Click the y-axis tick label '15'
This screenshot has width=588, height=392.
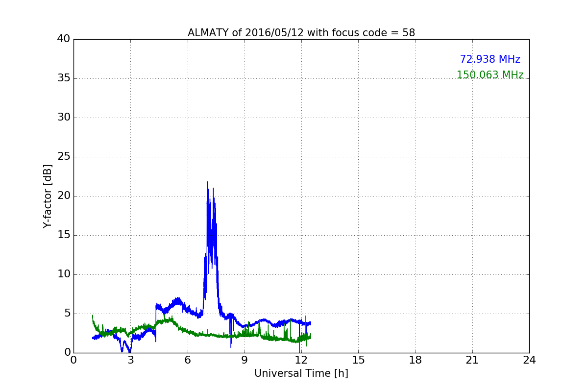pyautogui.click(x=64, y=235)
